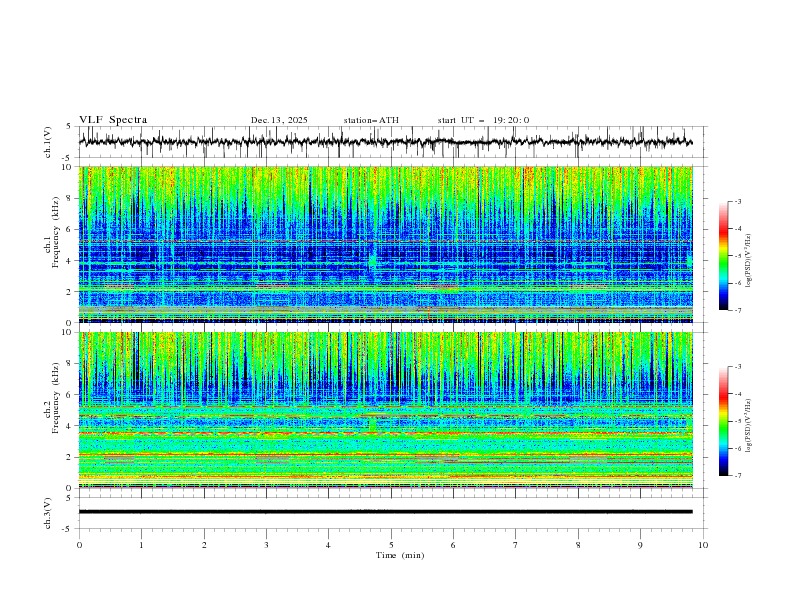This screenshot has width=792, height=612.
Task: Click the time axis tick label '1'
Action: pyautogui.click(x=141, y=545)
